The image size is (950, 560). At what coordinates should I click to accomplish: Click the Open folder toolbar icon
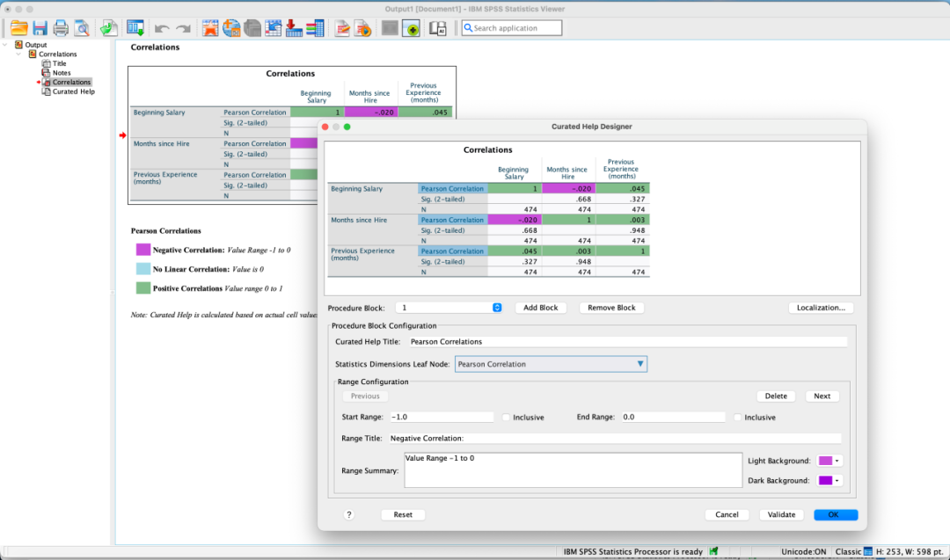coord(18,28)
